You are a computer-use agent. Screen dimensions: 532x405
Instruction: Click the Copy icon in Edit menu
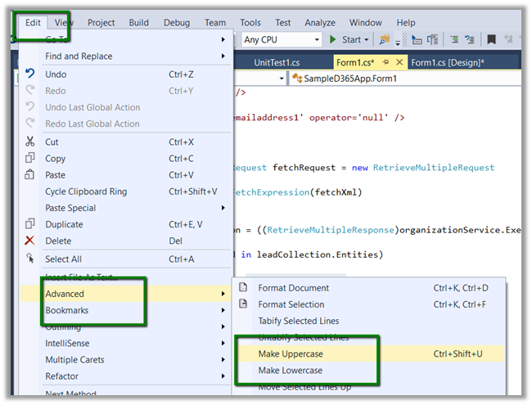pos(30,158)
